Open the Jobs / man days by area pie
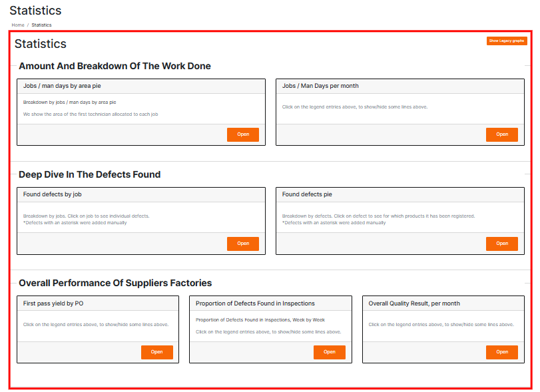Screen dimensions: 540x392 (243, 134)
